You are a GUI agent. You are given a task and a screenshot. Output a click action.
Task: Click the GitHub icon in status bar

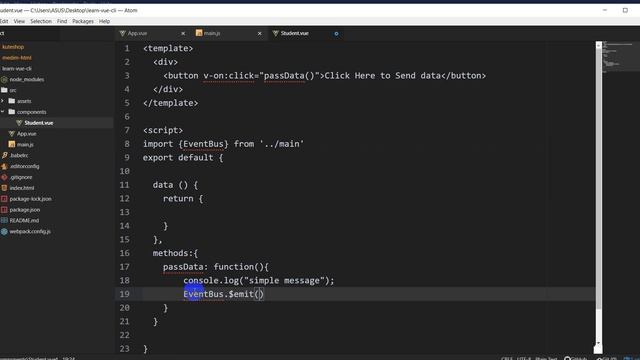[x=567, y=358]
